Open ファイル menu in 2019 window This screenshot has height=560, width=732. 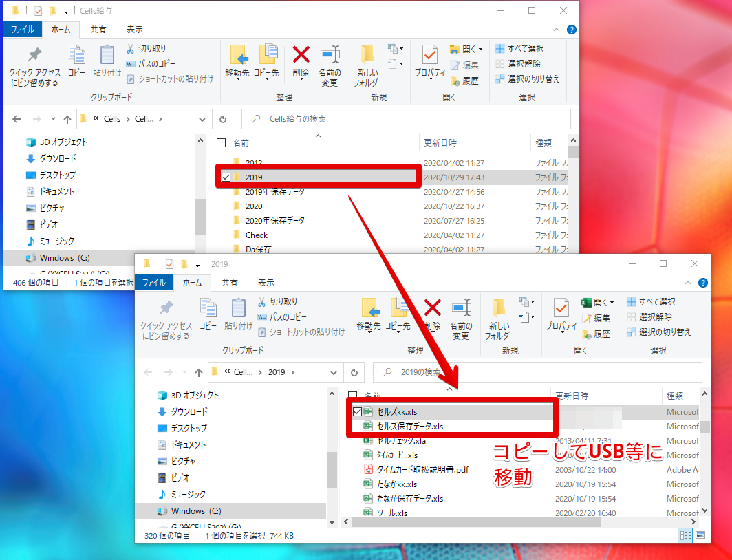point(154,283)
